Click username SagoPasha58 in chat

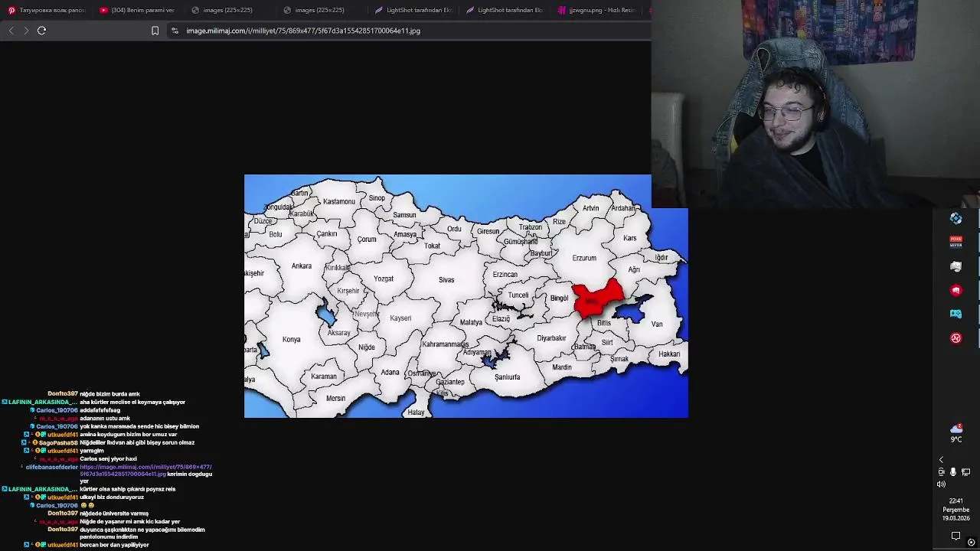tap(58, 442)
